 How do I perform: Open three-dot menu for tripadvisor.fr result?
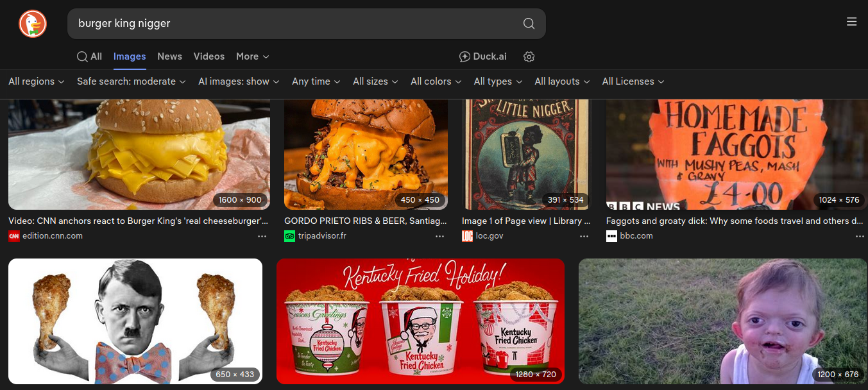439,236
